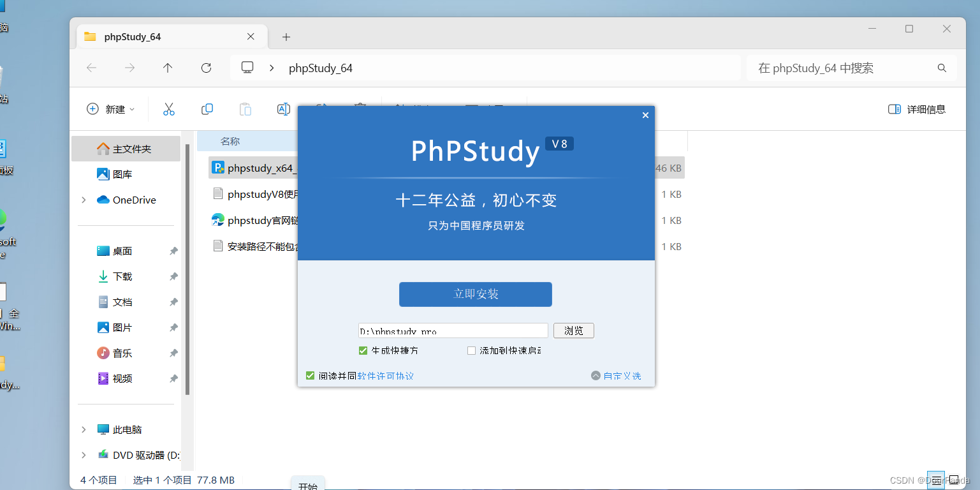Click the pin icon beside 图片
This screenshot has height=490, width=980.
point(173,328)
